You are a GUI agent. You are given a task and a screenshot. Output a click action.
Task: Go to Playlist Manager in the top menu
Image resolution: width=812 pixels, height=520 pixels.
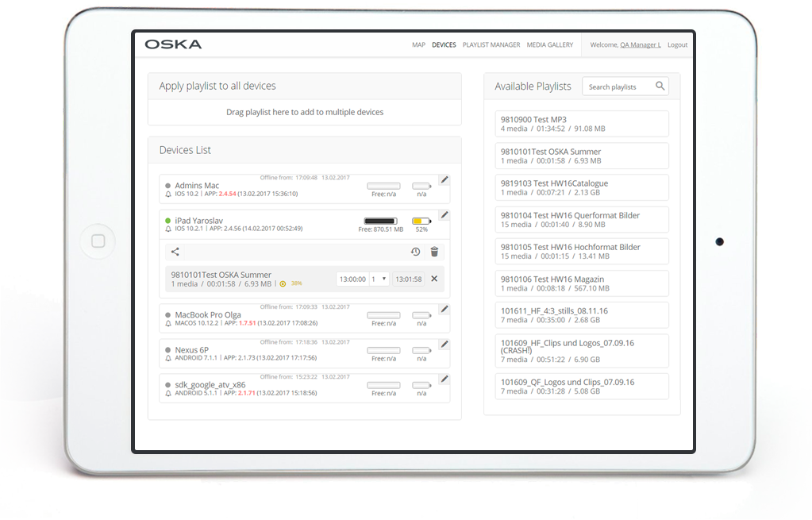tap(491, 45)
